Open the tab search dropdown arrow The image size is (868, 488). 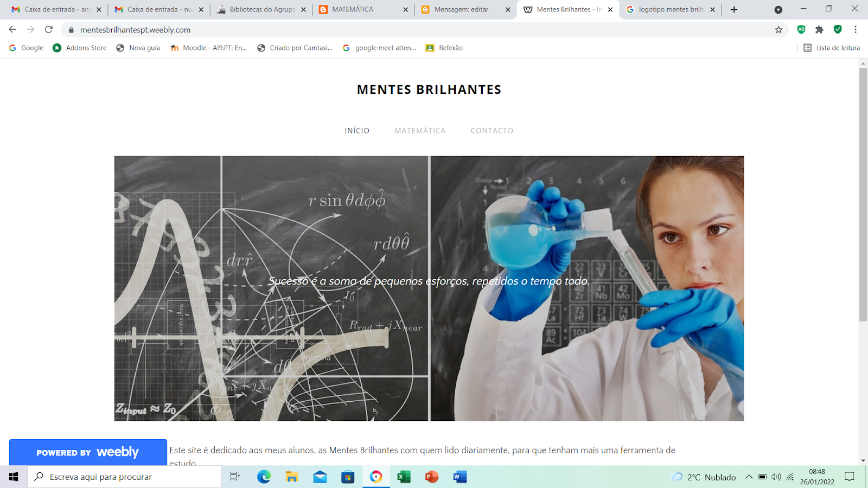[778, 10]
